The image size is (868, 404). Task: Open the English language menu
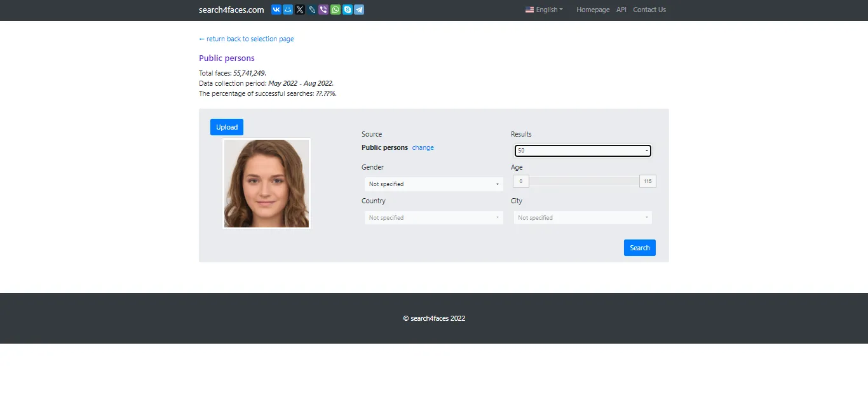[543, 10]
